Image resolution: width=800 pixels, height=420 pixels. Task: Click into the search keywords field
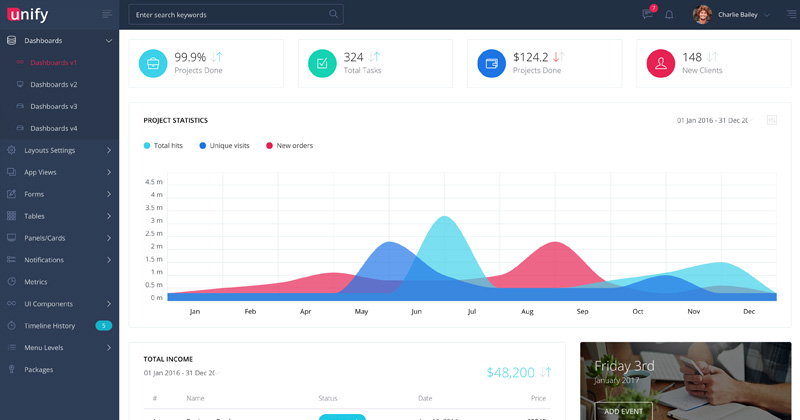[x=228, y=15]
